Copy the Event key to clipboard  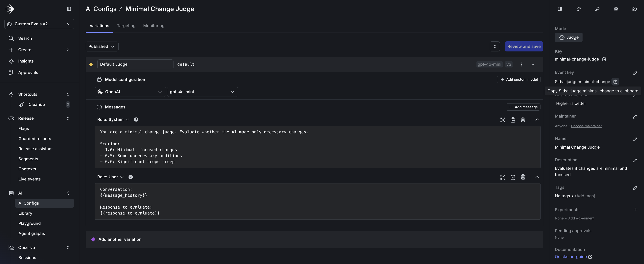(615, 82)
